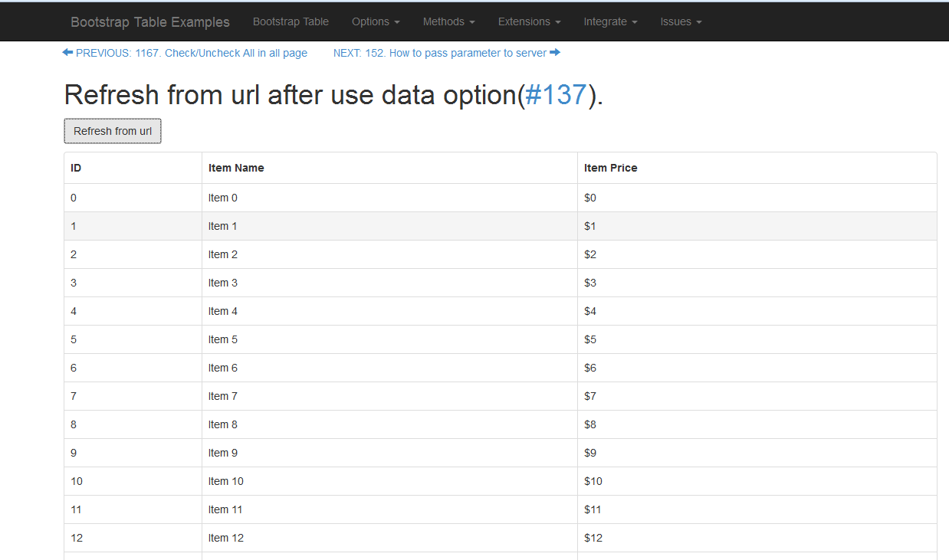The width and height of the screenshot is (949, 560).
Task: Select the '$1' price cell
Action: [x=757, y=226]
